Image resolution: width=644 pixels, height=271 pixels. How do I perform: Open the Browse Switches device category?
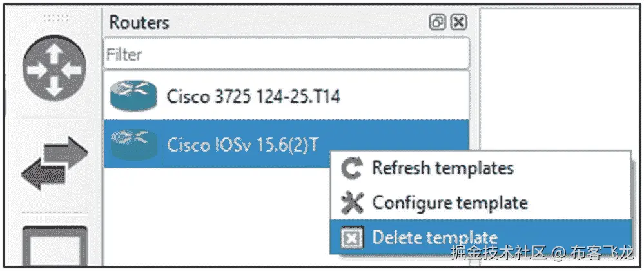click(54, 164)
